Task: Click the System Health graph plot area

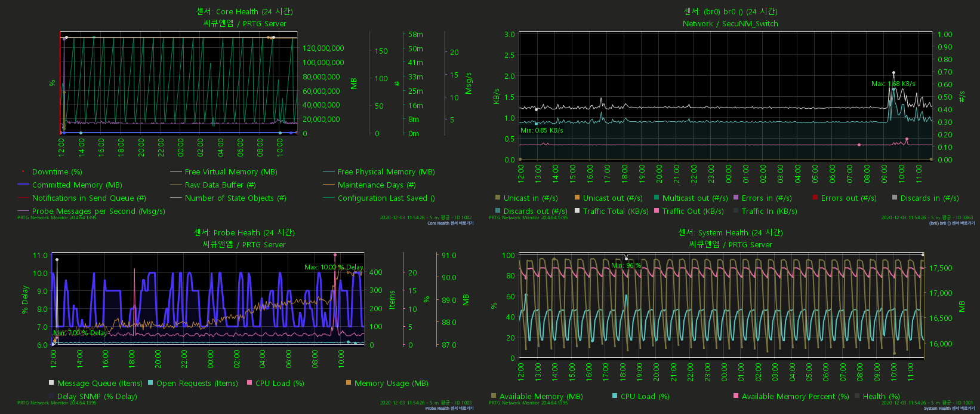Action: pyautogui.click(x=721, y=306)
